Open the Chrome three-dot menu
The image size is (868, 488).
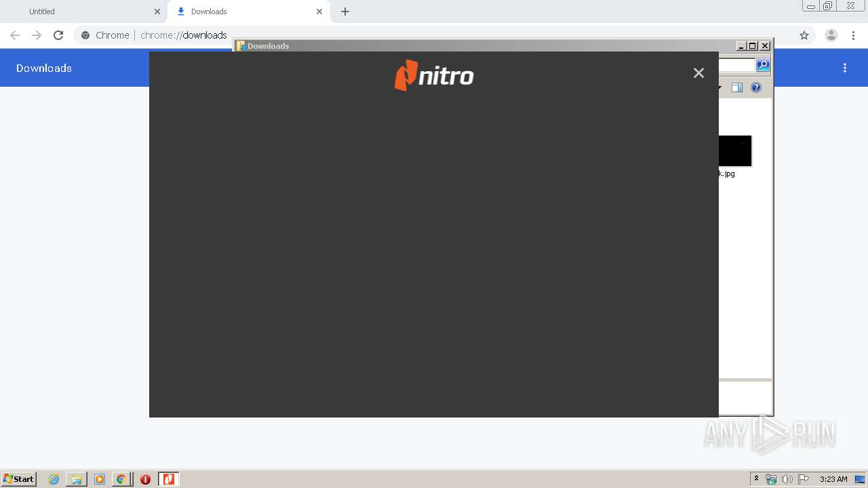point(854,35)
